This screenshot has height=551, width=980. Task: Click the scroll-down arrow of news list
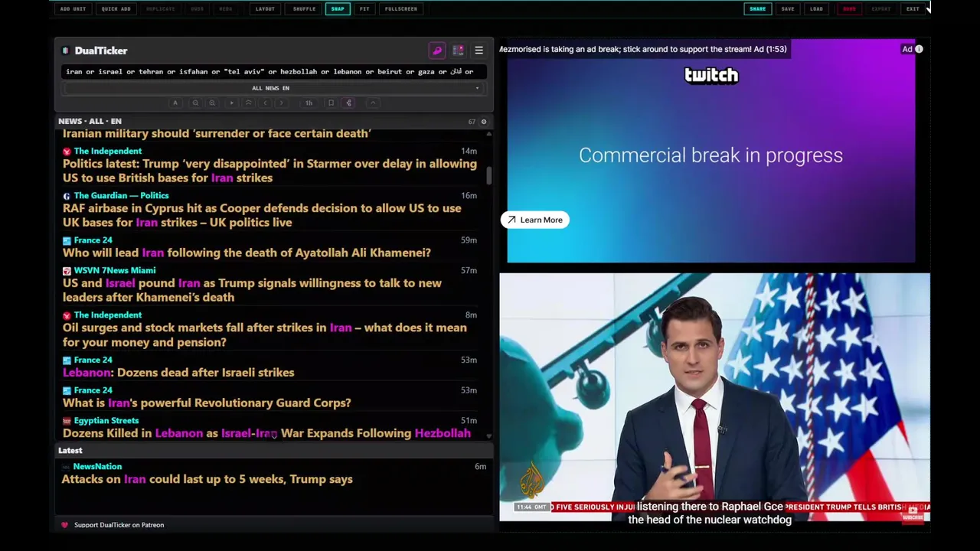point(488,436)
